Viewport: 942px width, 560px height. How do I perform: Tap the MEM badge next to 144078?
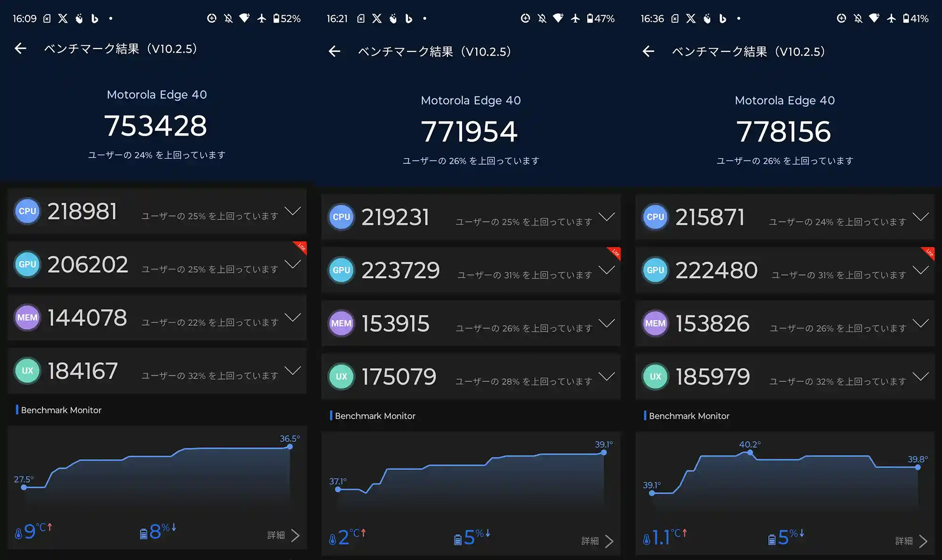(27, 317)
